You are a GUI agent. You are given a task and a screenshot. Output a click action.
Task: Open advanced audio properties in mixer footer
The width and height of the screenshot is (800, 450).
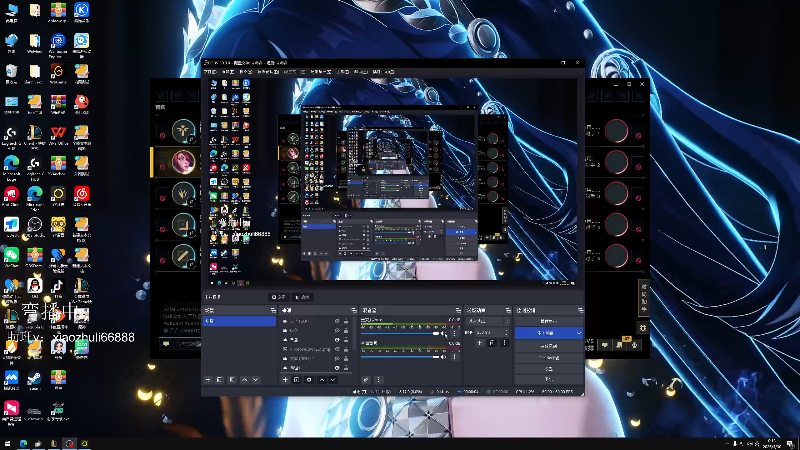tap(366, 380)
